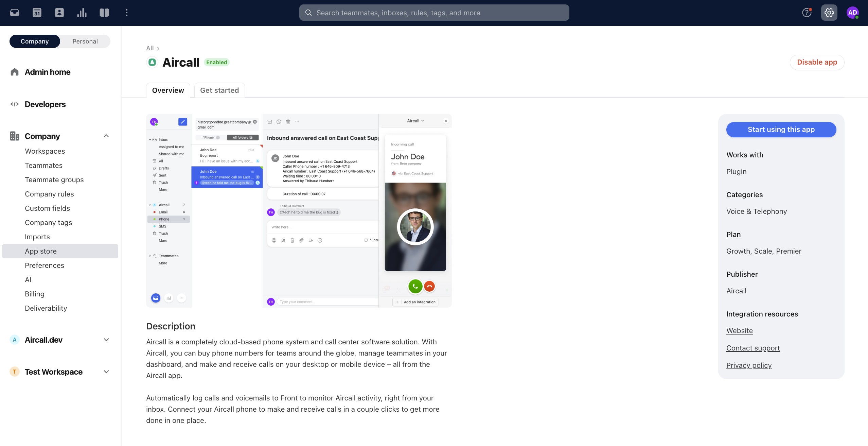
Task: Open the Privacy policy link
Action: tap(749, 365)
